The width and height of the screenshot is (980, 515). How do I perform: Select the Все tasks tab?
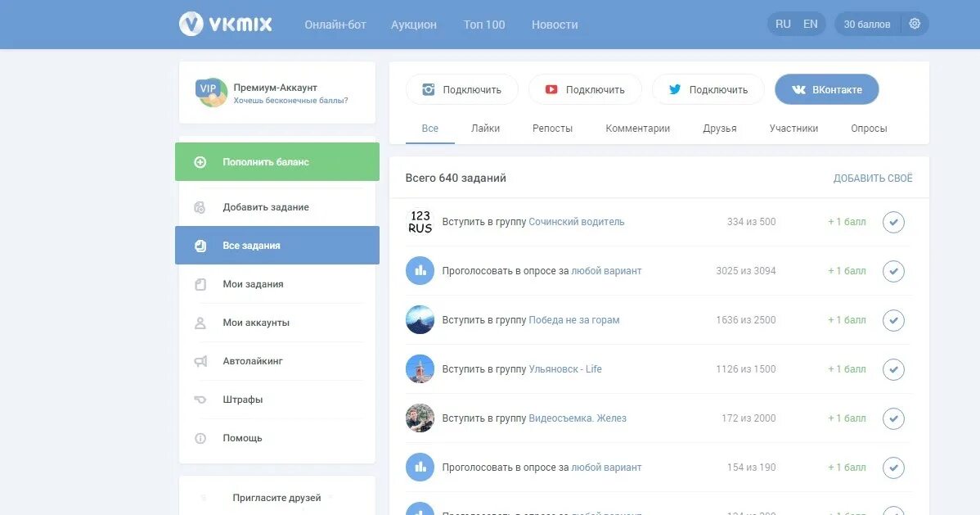tap(430, 129)
